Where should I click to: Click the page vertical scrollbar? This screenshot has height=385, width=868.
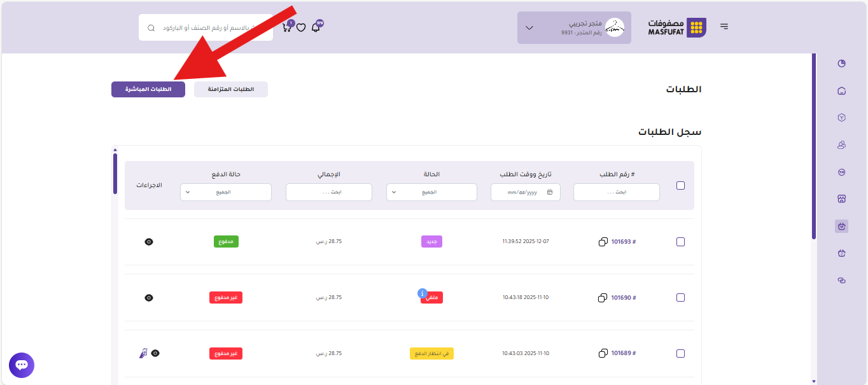point(813,146)
